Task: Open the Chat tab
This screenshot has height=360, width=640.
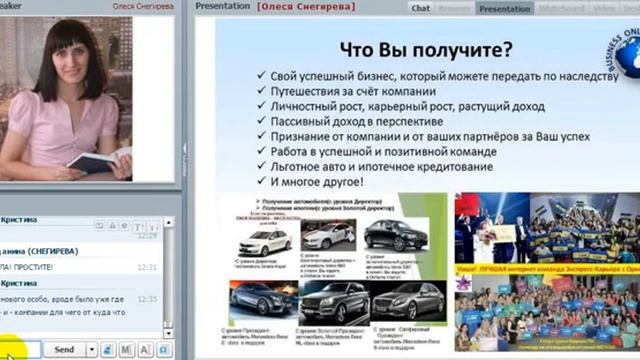Action: 420,8
